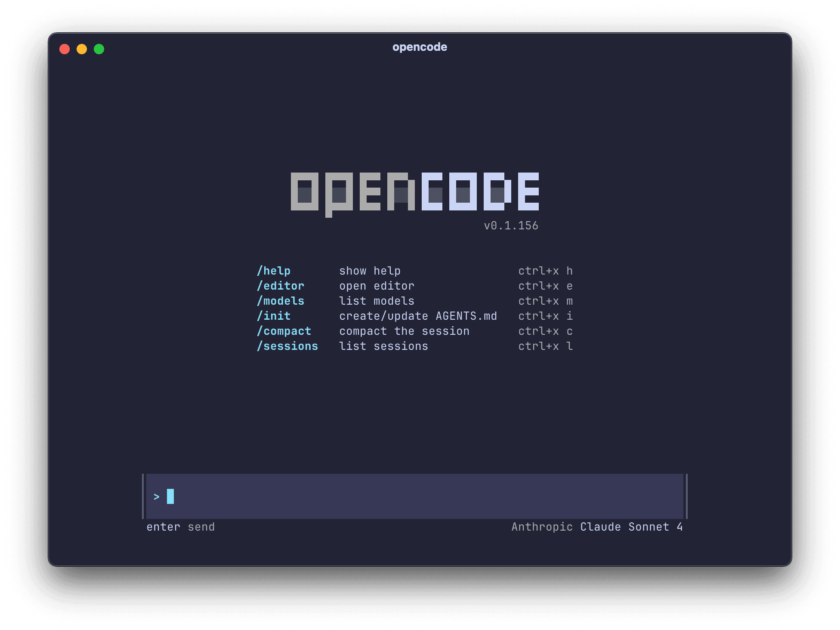Click /models to list available models

281,301
